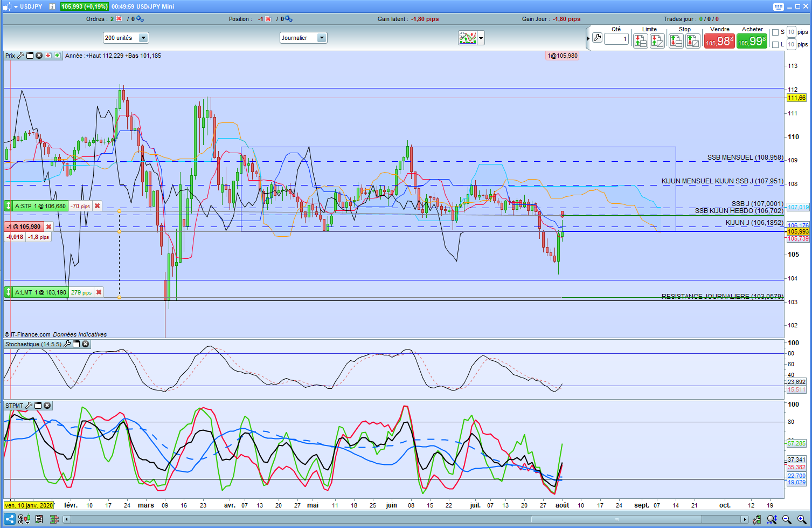Viewport: 812px width, 528px height.
Task: Move the Prix panel up
Action: [57, 56]
